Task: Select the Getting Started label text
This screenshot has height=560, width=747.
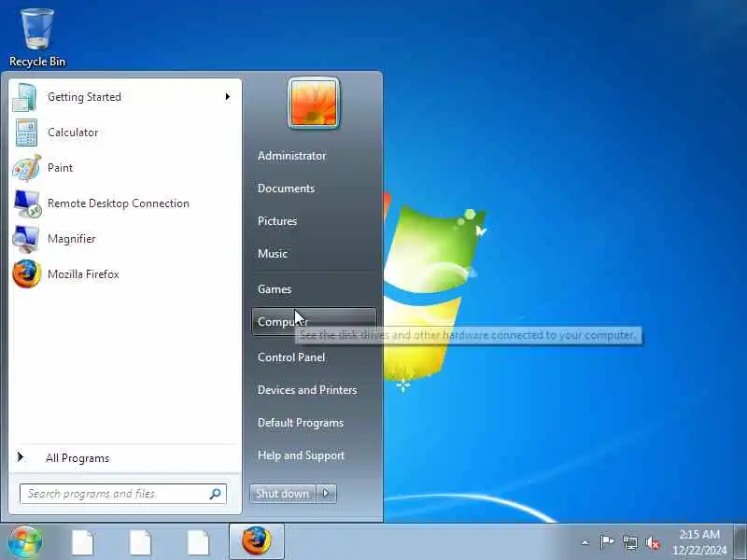Action: tap(84, 97)
